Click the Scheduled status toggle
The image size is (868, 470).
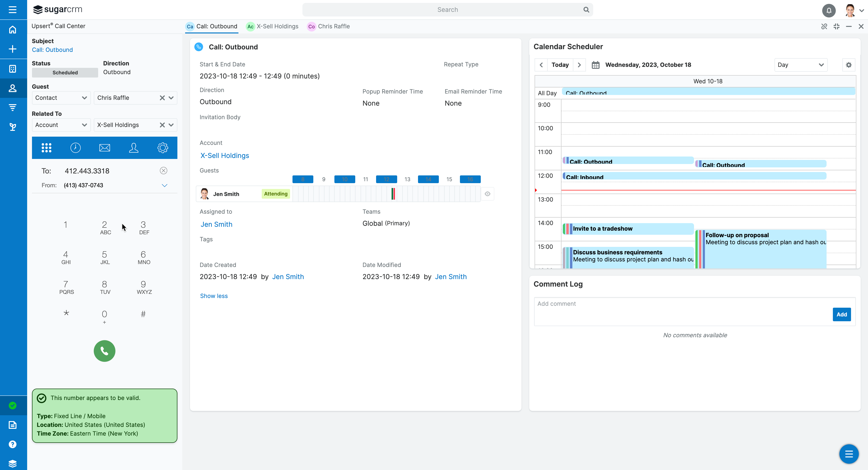65,72
